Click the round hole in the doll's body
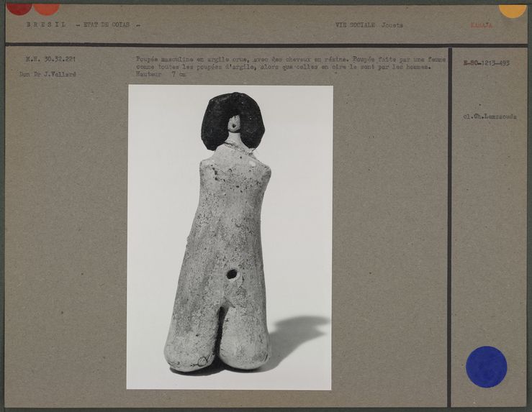This screenshot has height=412, width=532. coord(232,274)
